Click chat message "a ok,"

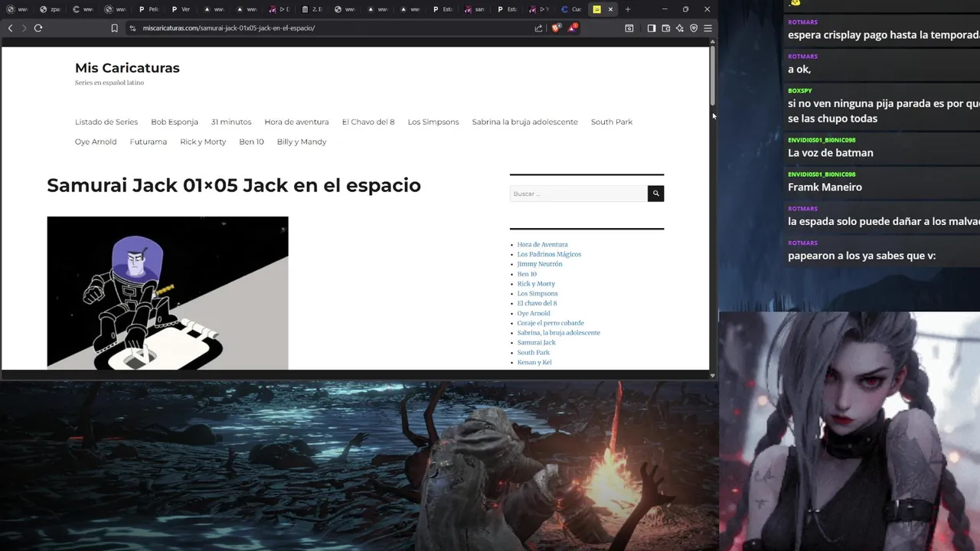(799, 69)
